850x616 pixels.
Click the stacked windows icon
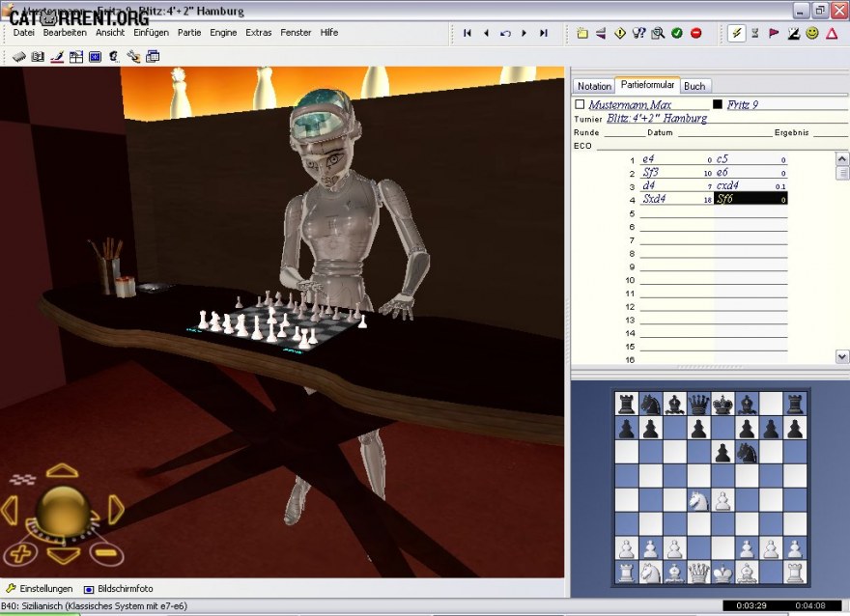coord(153,56)
